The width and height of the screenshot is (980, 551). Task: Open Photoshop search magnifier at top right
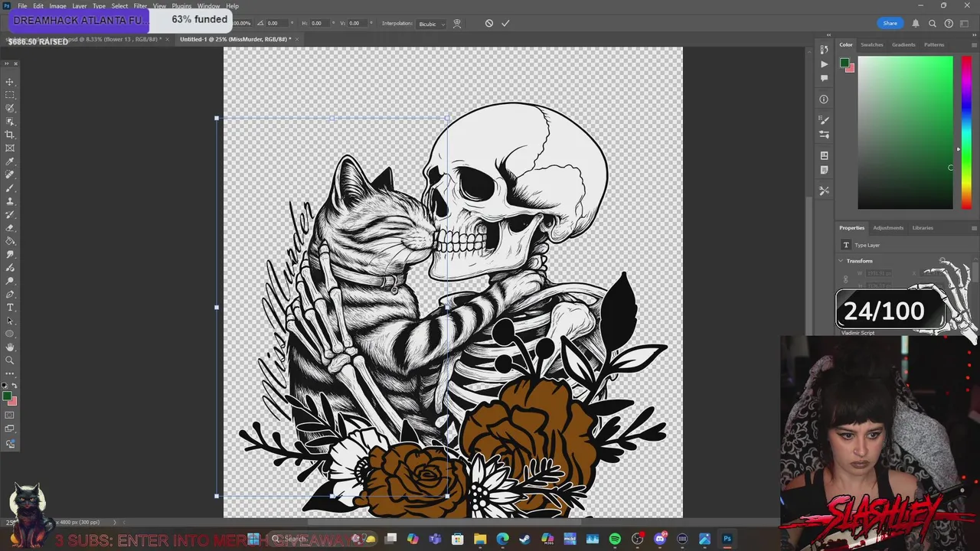932,23
